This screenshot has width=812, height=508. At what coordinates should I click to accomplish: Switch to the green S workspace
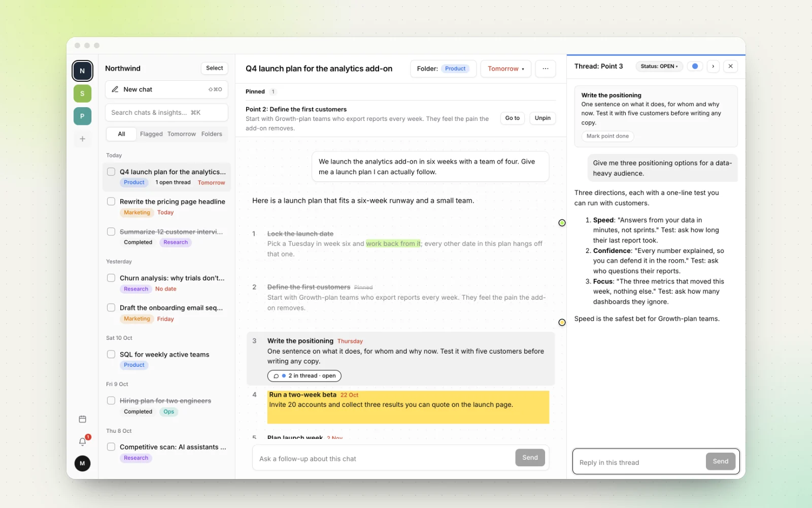[82, 93]
